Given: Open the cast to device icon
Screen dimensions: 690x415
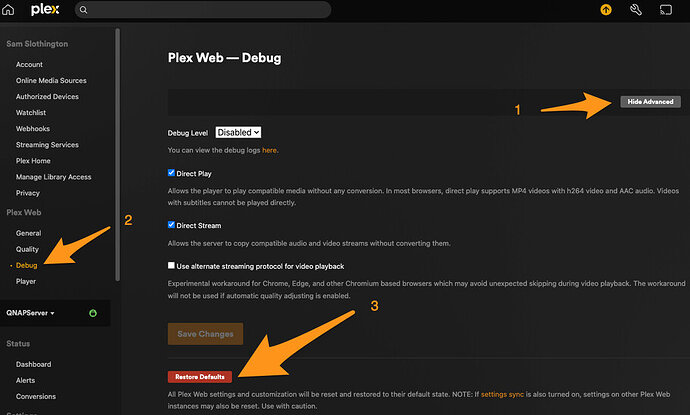Looking at the screenshot, I should click(x=666, y=10).
